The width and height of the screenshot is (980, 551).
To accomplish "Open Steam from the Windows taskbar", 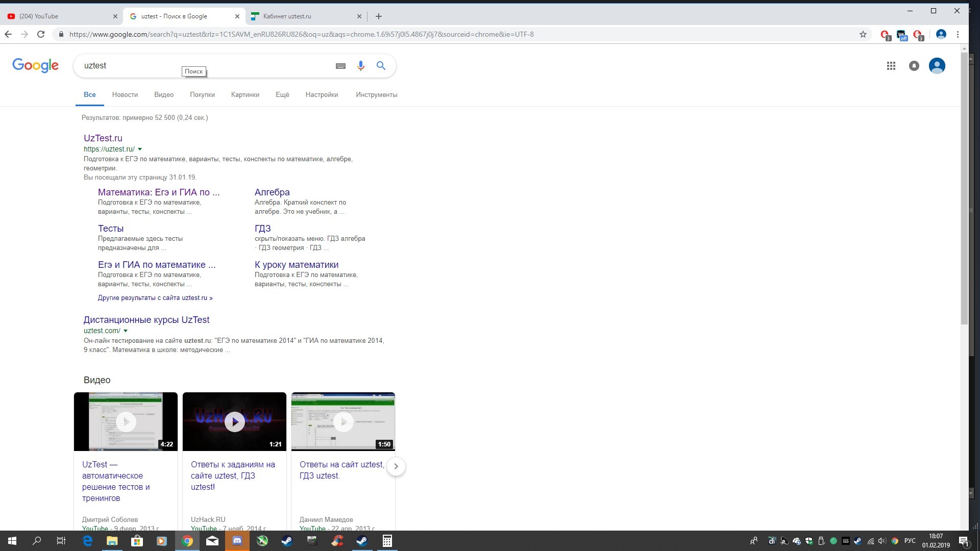I will (287, 541).
